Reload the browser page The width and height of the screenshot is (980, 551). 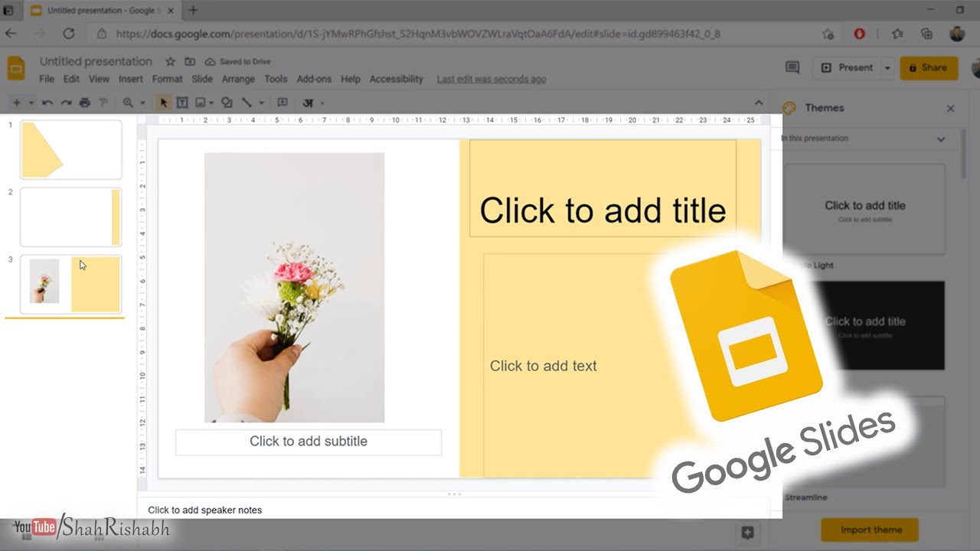(x=68, y=34)
